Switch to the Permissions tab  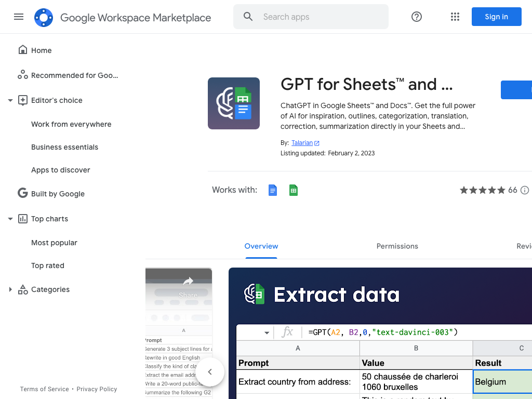coord(397,246)
